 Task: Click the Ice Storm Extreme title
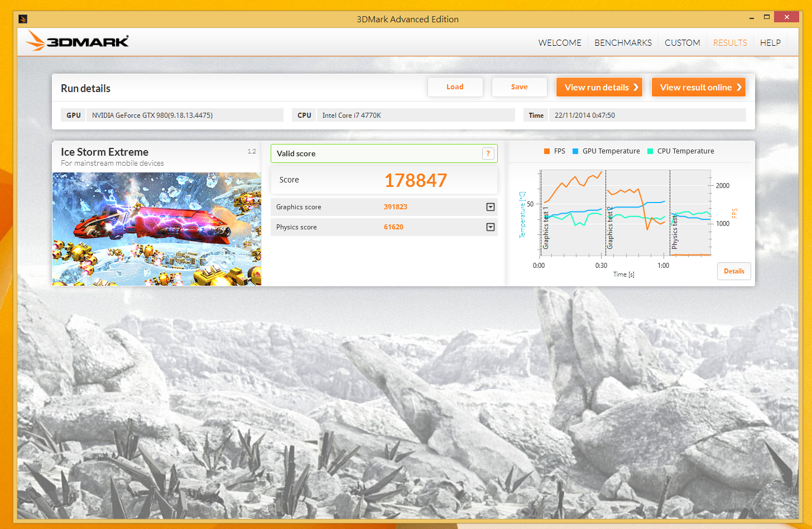click(104, 152)
